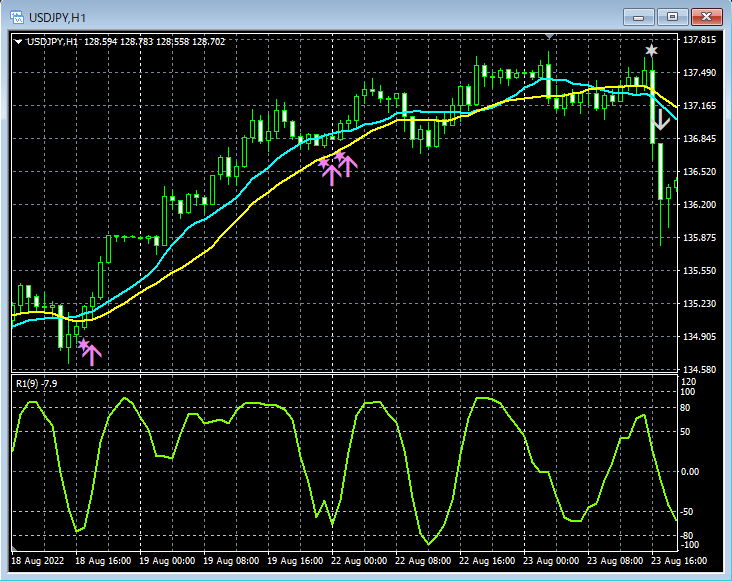Image resolution: width=732 pixels, height=581 pixels.
Task: Click the 22 Aug 00:00 time axis label
Action: 359,560
